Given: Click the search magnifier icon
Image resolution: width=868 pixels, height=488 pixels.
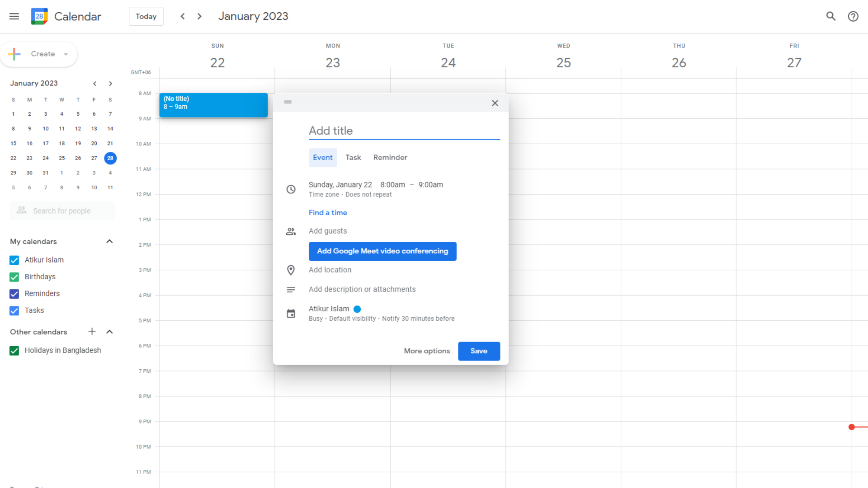Looking at the screenshot, I should point(830,16).
